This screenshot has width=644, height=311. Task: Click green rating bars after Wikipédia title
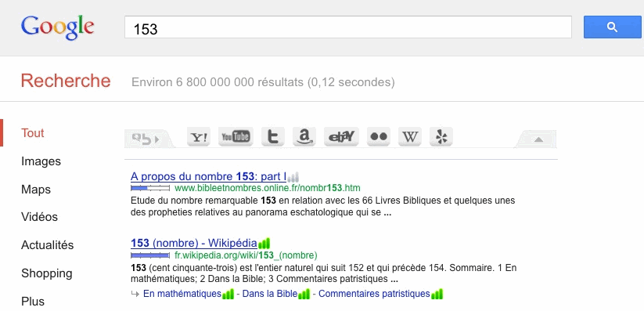(x=264, y=243)
